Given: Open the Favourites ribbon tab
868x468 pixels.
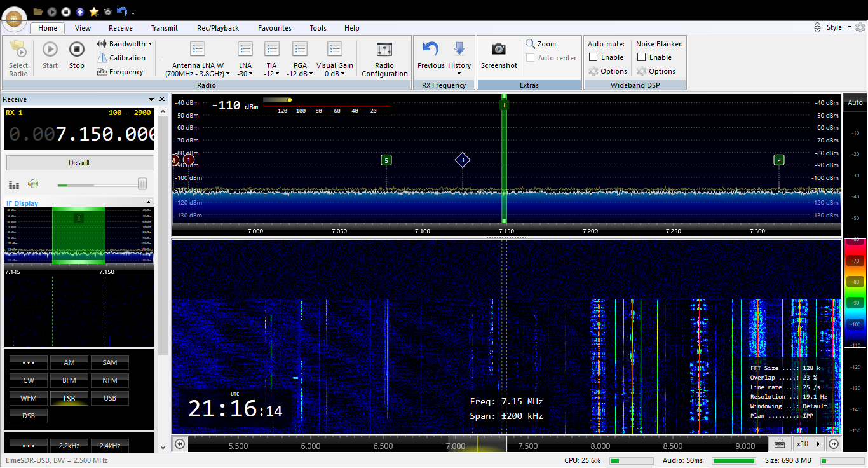Looking at the screenshot, I should tap(275, 28).
